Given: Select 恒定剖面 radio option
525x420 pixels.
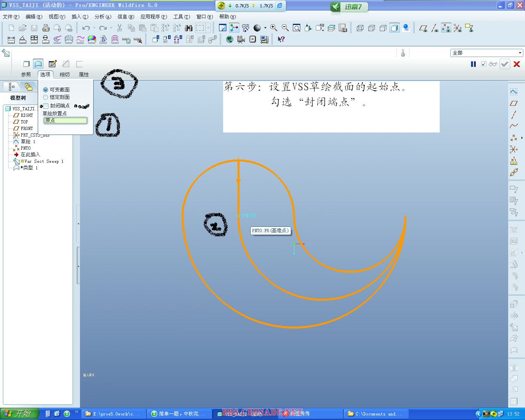Looking at the screenshot, I should 46,97.
